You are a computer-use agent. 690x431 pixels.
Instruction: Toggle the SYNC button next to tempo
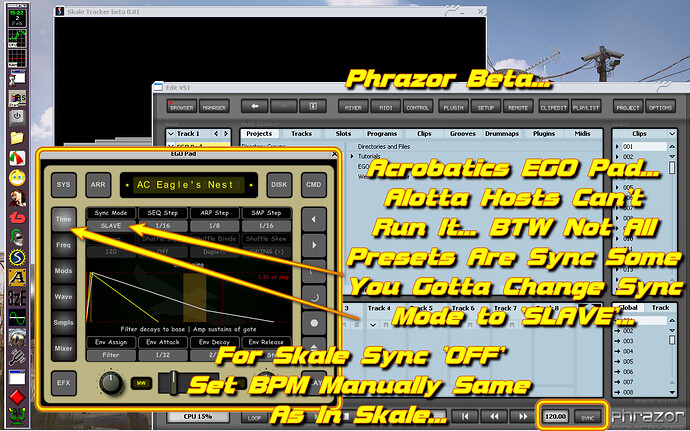pyautogui.click(x=587, y=416)
